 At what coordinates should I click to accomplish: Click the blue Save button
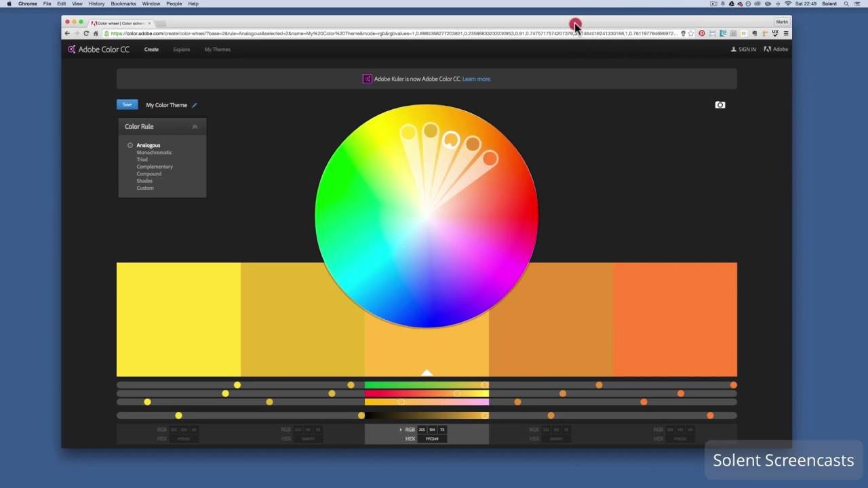(x=127, y=105)
